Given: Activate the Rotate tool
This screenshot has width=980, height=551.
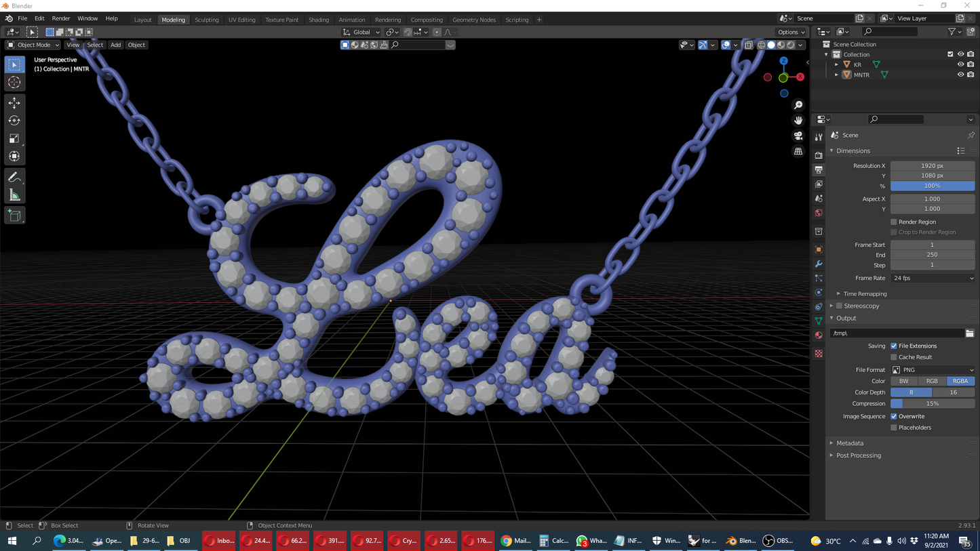Looking at the screenshot, I should pyautogui.click(x=14, y=121).
